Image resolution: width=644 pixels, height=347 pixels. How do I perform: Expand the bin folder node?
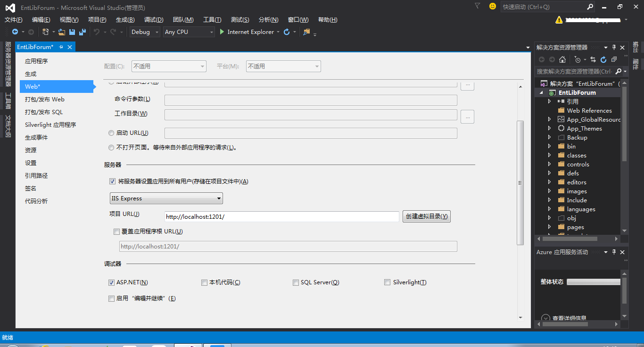549,147
